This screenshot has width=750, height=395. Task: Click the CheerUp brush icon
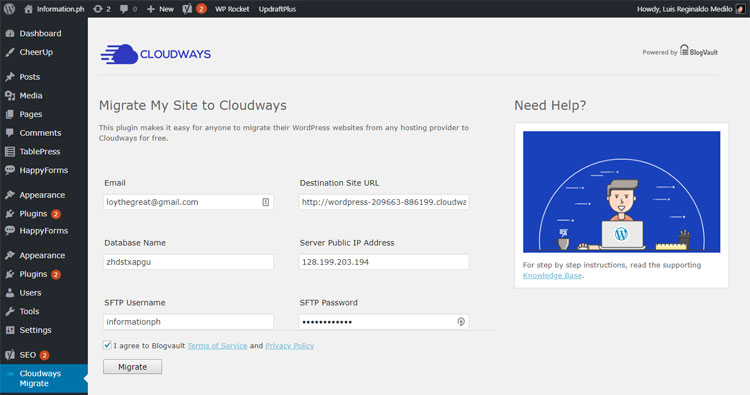point(10,52)
